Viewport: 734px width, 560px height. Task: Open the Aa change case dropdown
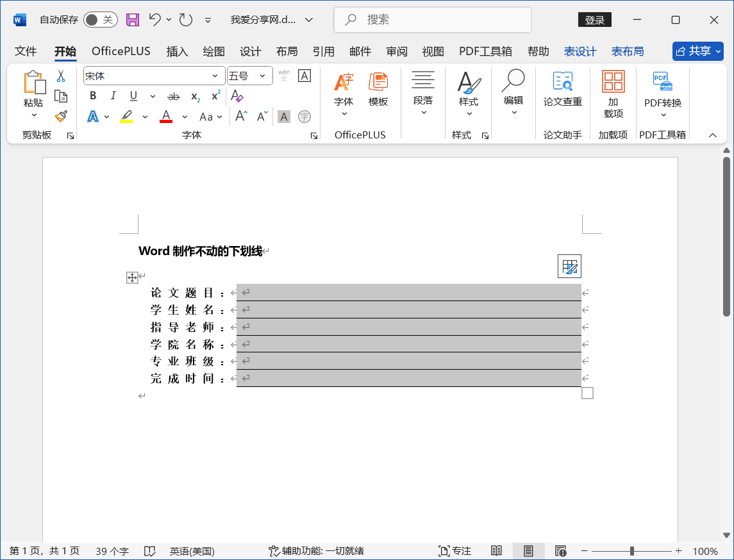tap(210, 117)
